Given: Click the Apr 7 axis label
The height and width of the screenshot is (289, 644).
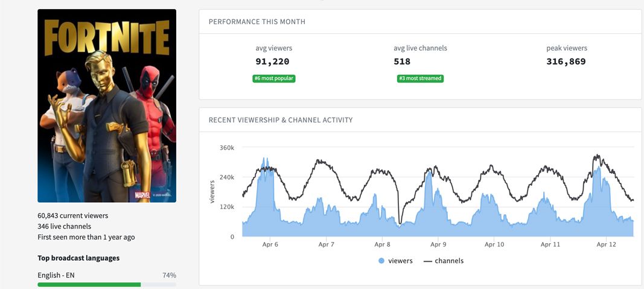Looking at the screenshot, I should click(x=327, y=245).
